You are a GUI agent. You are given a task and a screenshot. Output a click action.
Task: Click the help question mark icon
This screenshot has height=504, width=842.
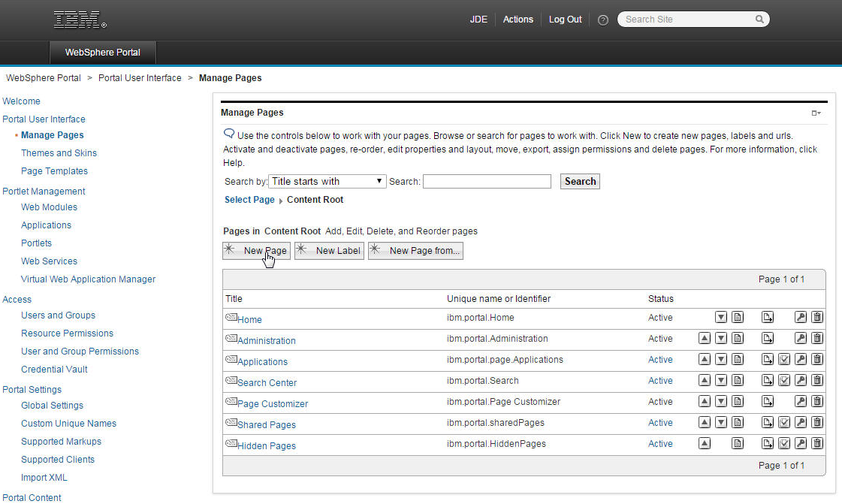tap(602, 20)
